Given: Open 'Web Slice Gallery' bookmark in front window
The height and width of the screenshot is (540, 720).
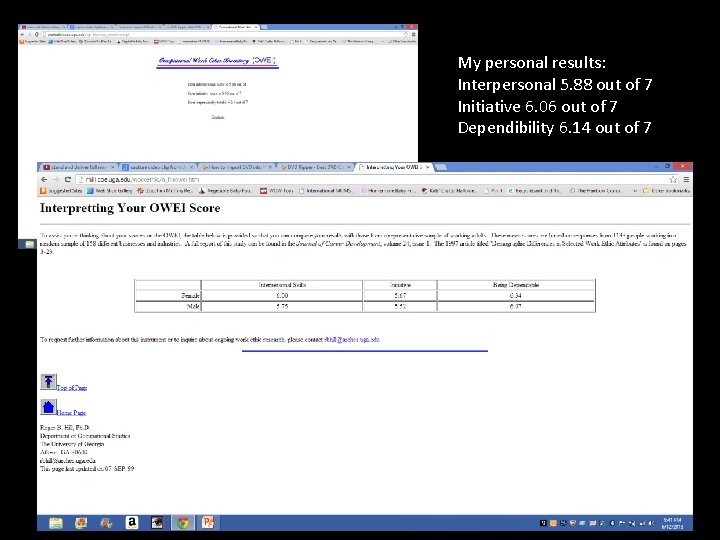Looking at the screenshot, I should coord(110,191).
